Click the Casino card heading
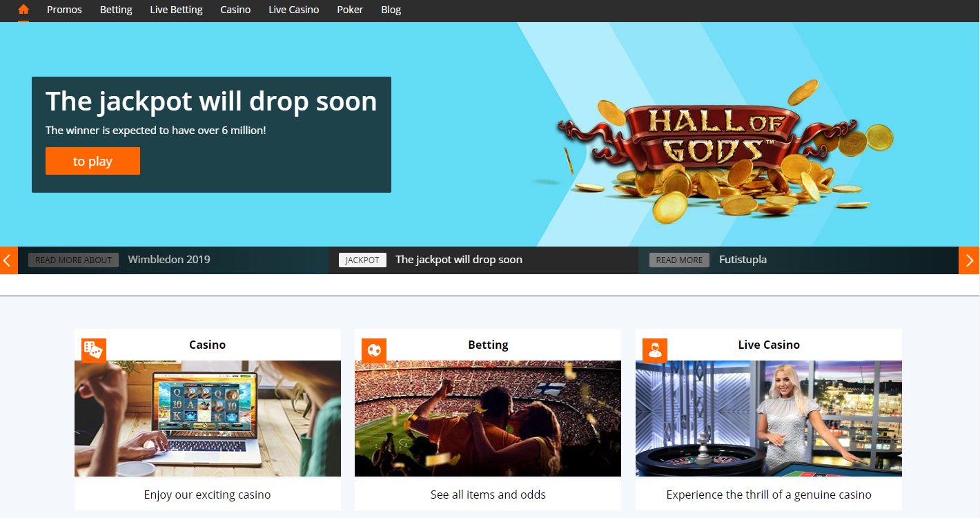Image resolution: width=980 pixels, height=518 pixels. (x=208, y=345)
